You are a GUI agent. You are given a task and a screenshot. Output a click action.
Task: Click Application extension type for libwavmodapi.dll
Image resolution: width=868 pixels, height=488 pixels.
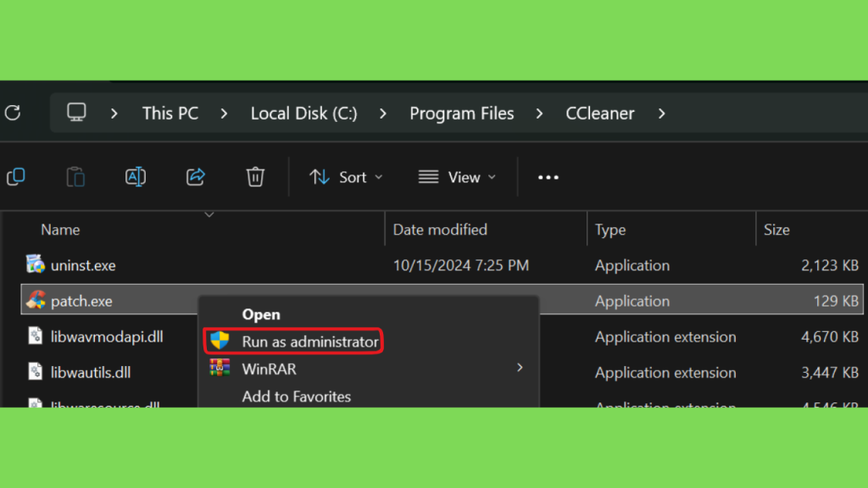tap(665, 336)
